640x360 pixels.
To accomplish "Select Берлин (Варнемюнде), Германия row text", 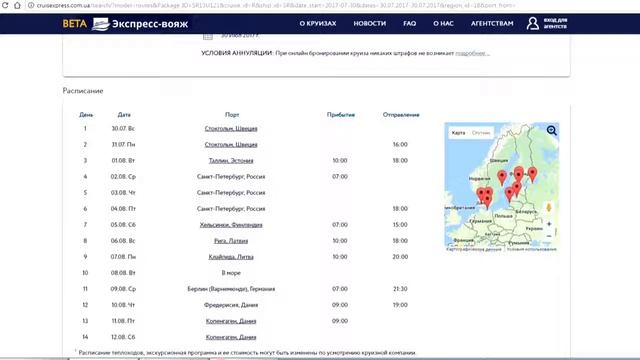I will [x=231, y=289].
